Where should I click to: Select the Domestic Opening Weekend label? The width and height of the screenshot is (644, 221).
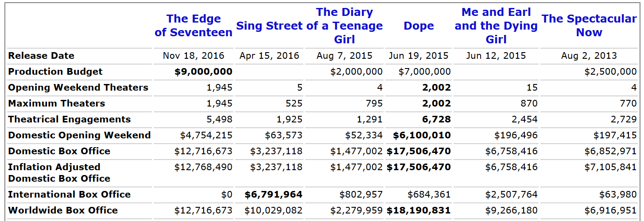pos(80,135)
